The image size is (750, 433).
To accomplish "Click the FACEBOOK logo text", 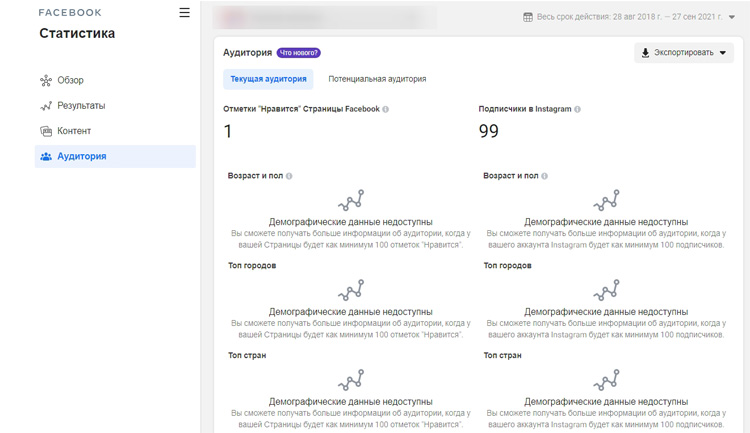I will click(70, 13).
